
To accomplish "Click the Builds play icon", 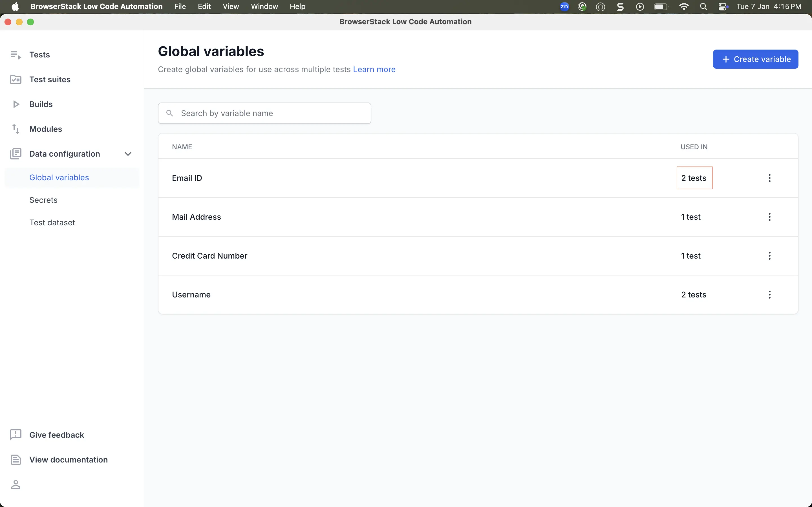I will tap(16, 104).
